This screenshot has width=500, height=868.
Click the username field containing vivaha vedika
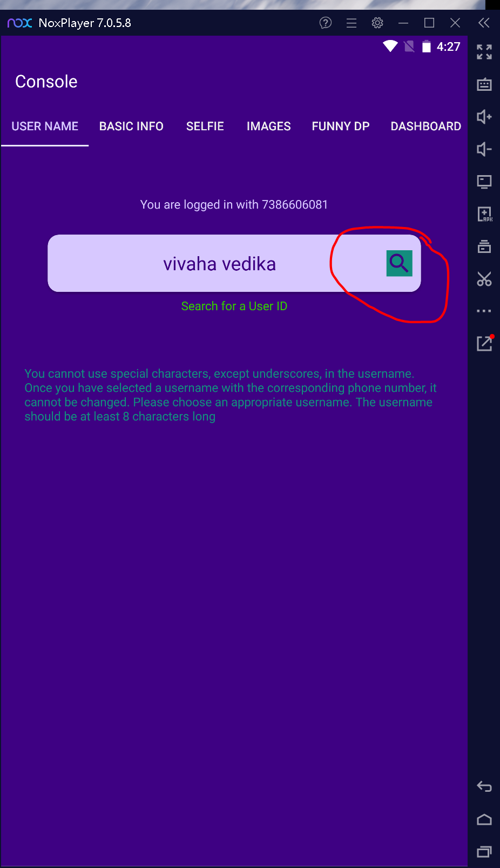(234, 263)
